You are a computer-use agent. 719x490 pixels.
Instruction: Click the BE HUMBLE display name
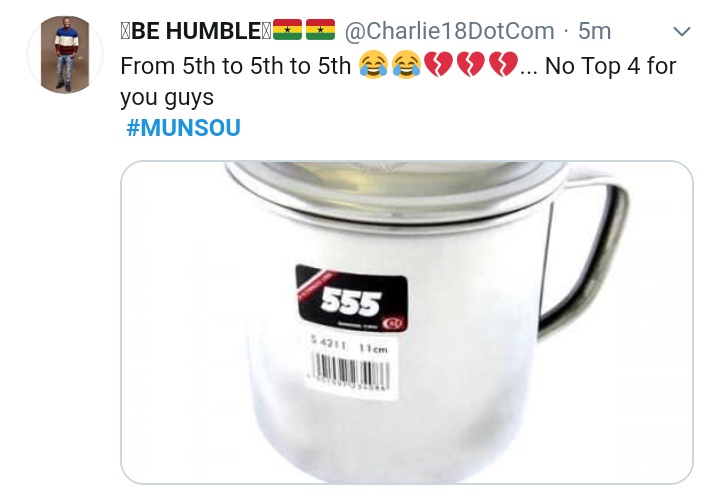click(196, 31)
